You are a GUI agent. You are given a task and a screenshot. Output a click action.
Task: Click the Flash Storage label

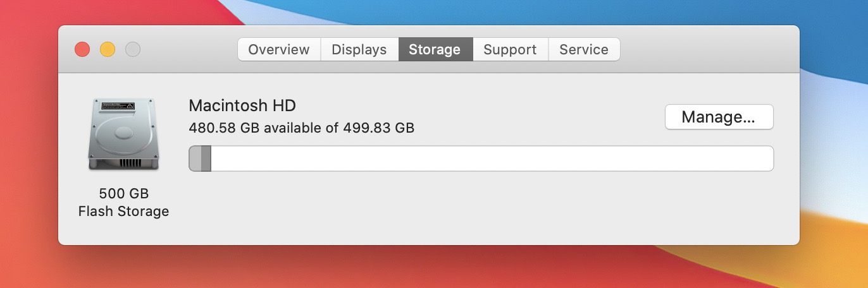pos(124,211)
